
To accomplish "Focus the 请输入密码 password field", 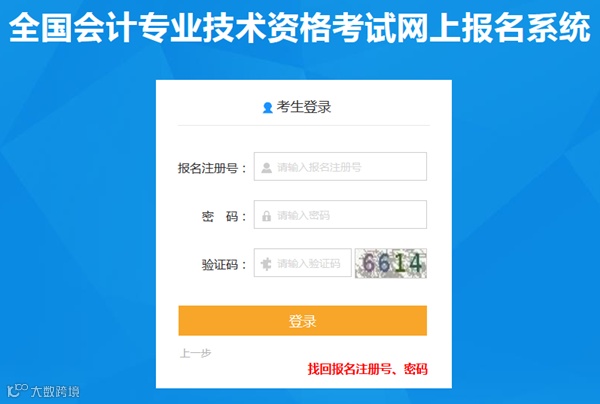I will (340, 215).
